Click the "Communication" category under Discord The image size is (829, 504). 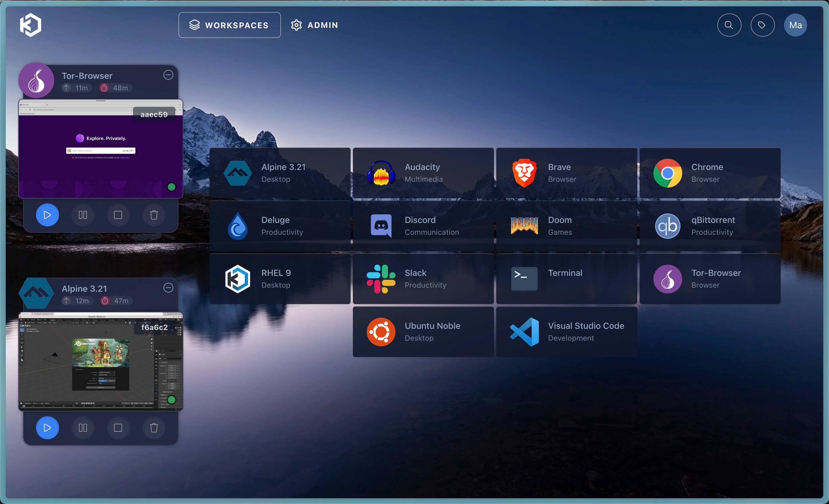432,232
